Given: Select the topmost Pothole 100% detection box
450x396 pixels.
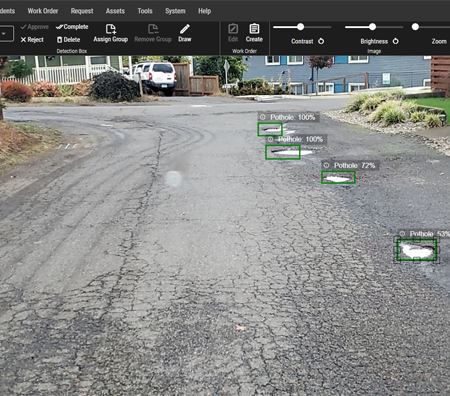Looking at the screenshot, I should tap(270, 129).
